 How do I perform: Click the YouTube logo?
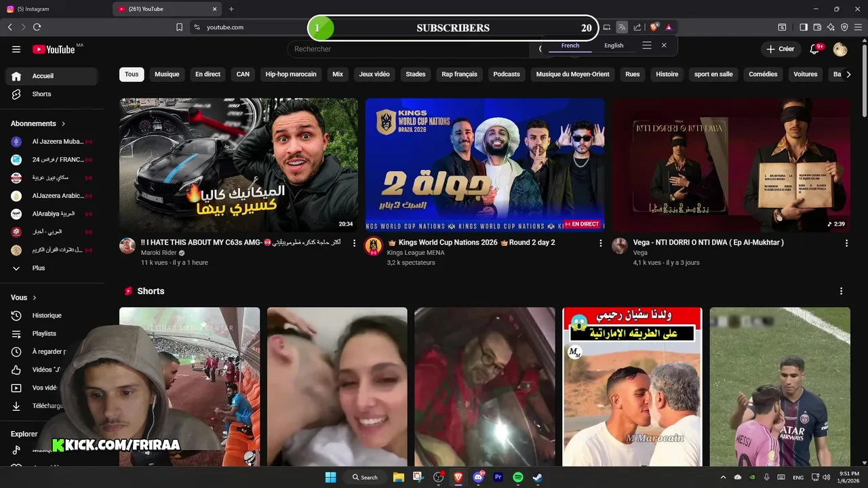click(x=54, y=49)
